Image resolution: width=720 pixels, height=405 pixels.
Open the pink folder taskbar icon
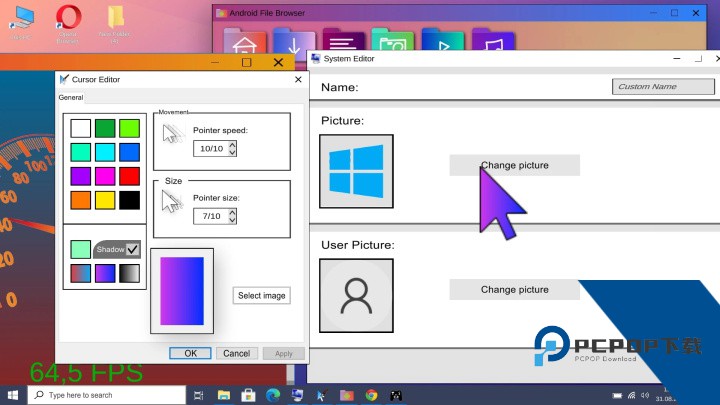click(347, 395)
